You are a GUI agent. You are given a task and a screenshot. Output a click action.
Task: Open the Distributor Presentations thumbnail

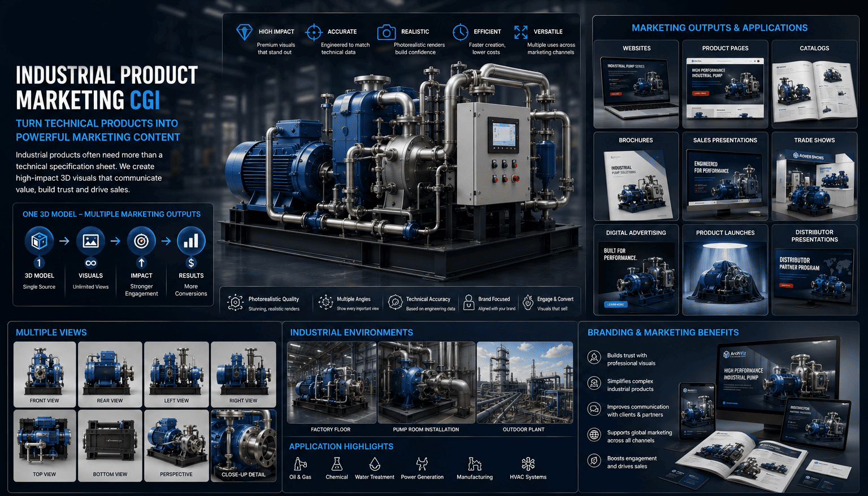[x=814, y=281]
